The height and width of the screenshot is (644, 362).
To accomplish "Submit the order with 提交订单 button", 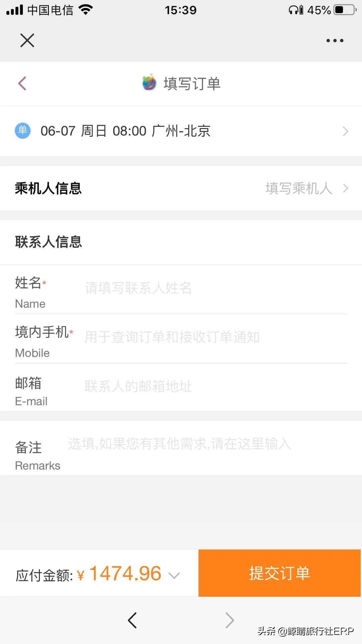I will [280, 573].
